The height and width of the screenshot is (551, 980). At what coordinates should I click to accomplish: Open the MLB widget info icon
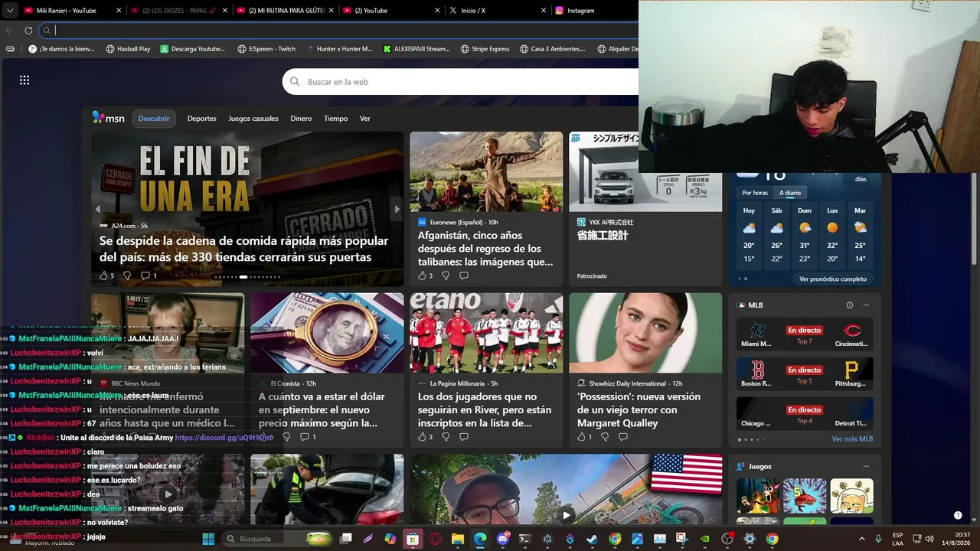tap(850, 305)
